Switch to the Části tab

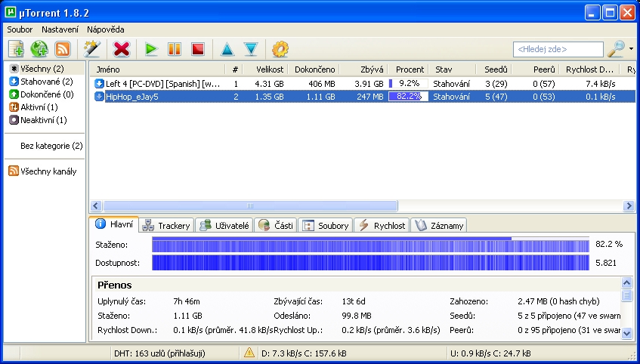[276, 226]
